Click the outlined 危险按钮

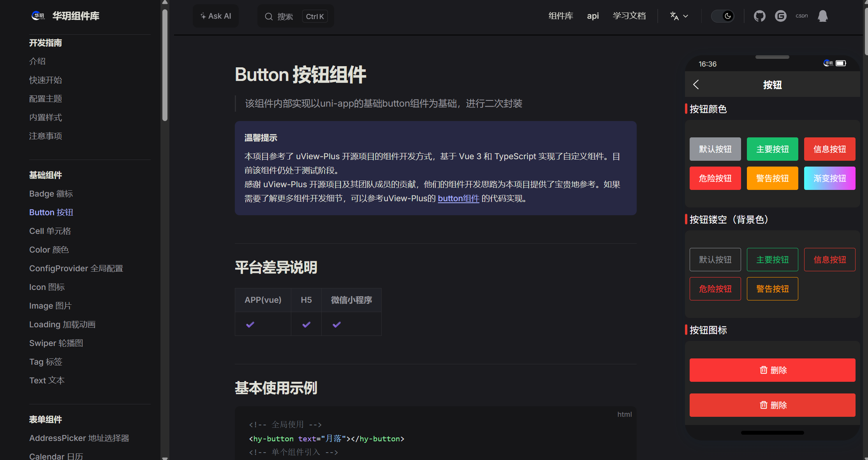(715, 289)
